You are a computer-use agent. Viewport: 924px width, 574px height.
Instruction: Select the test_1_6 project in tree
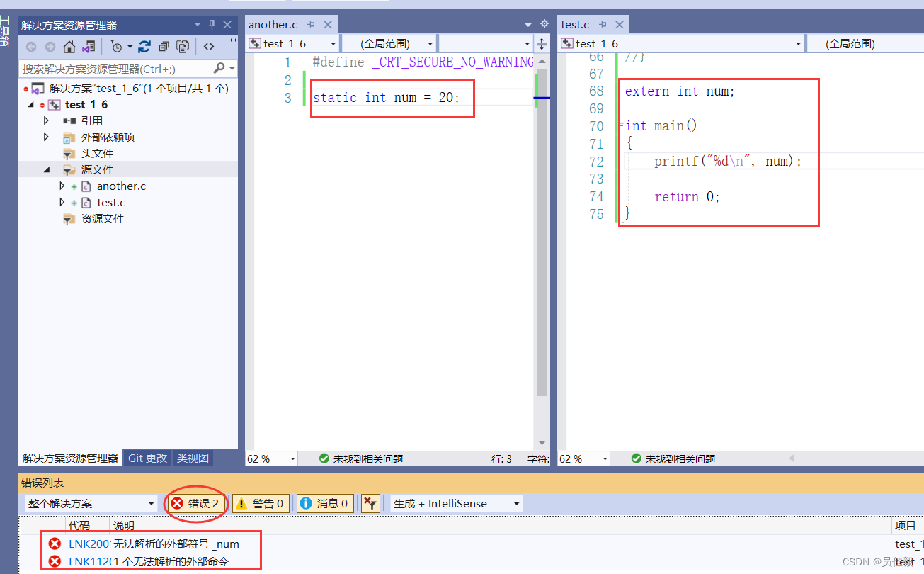pos(86,105)
